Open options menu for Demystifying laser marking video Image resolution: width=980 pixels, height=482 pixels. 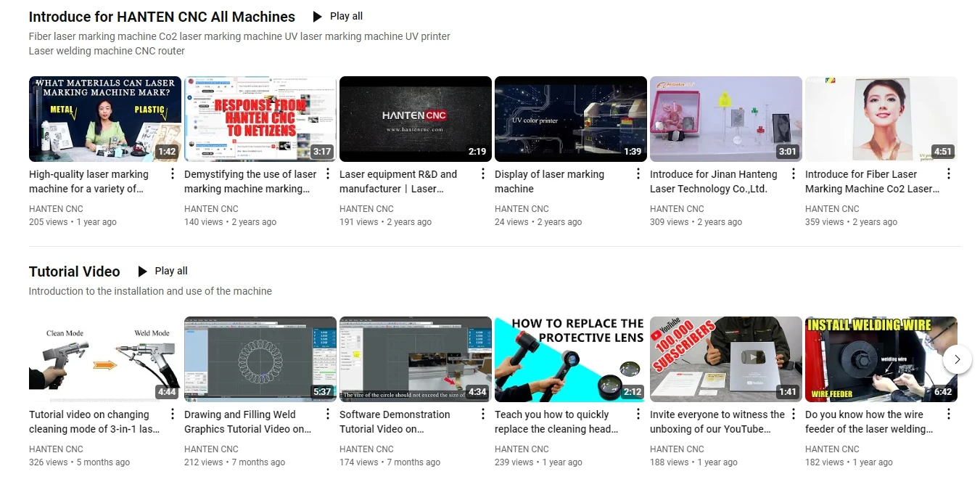(327, 174)
